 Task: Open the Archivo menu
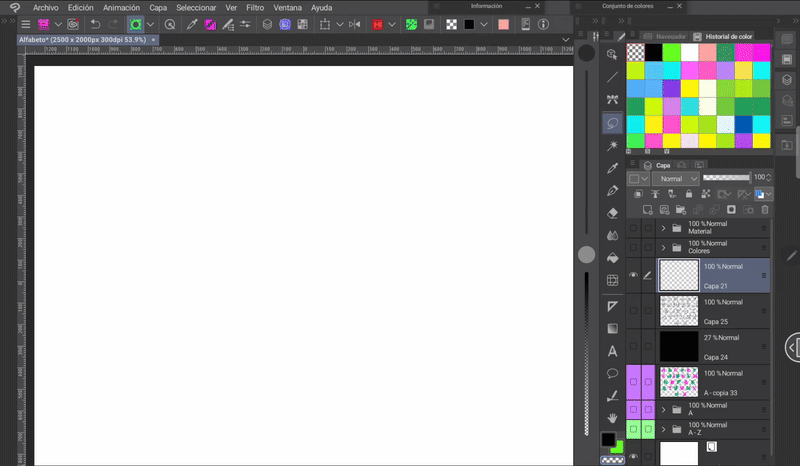45,8
